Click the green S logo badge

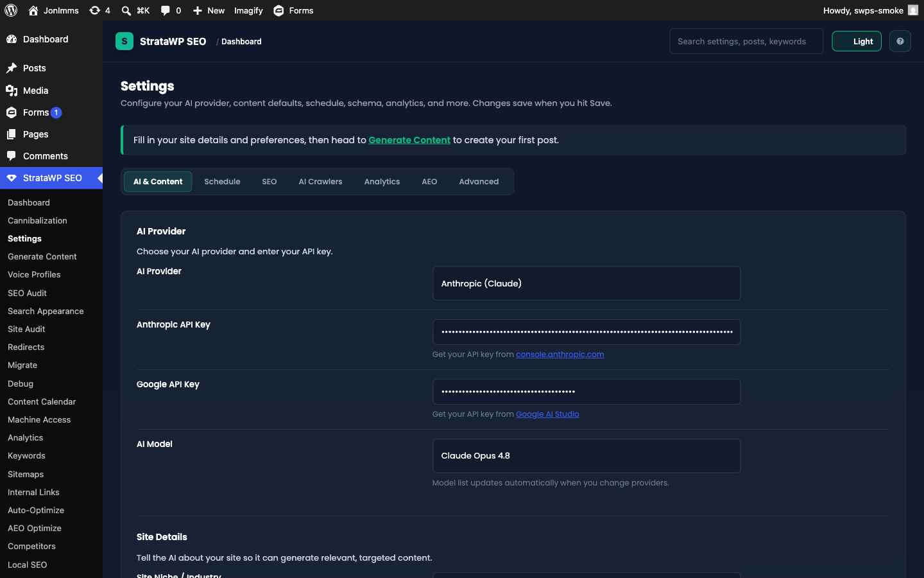[124, 41]
